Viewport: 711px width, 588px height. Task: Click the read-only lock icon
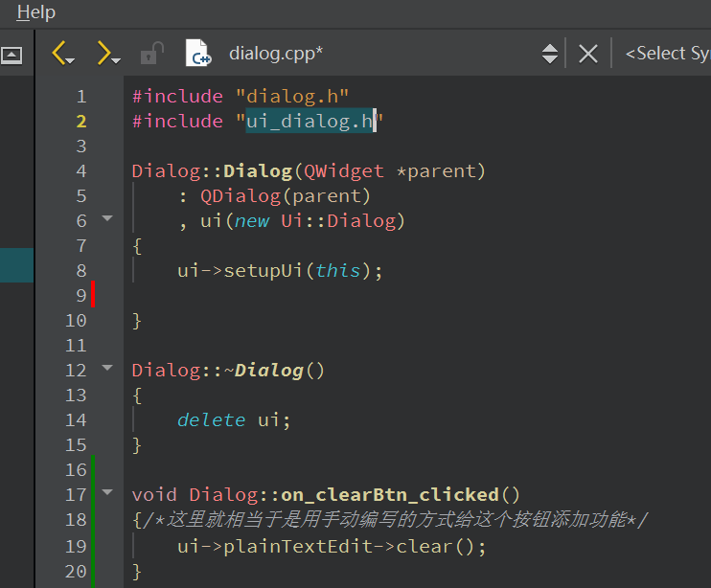point(151,54)
